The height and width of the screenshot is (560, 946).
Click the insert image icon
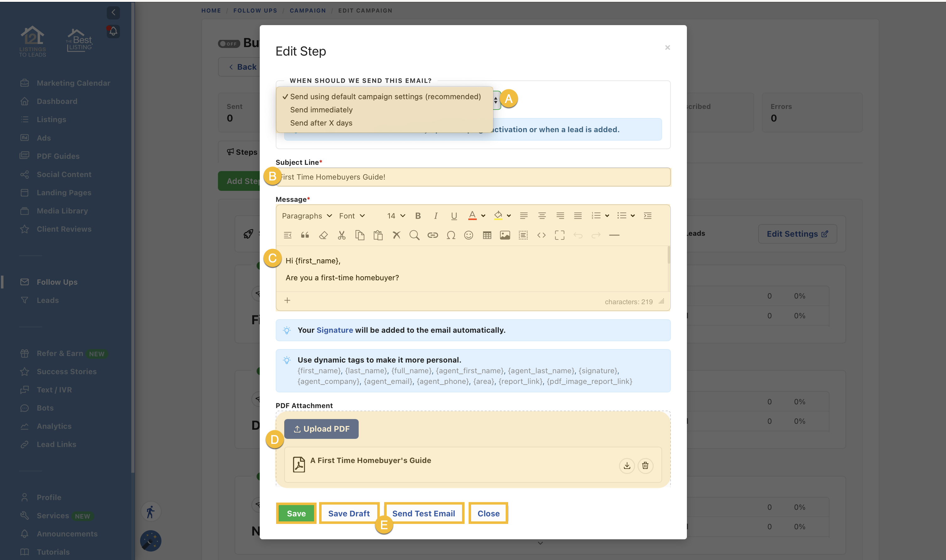[505, 235]
